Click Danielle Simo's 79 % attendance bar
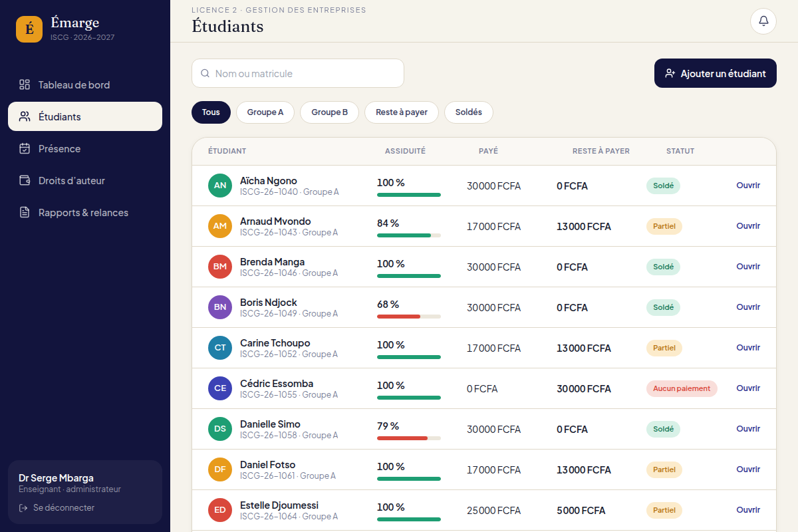 coord(409,438)
